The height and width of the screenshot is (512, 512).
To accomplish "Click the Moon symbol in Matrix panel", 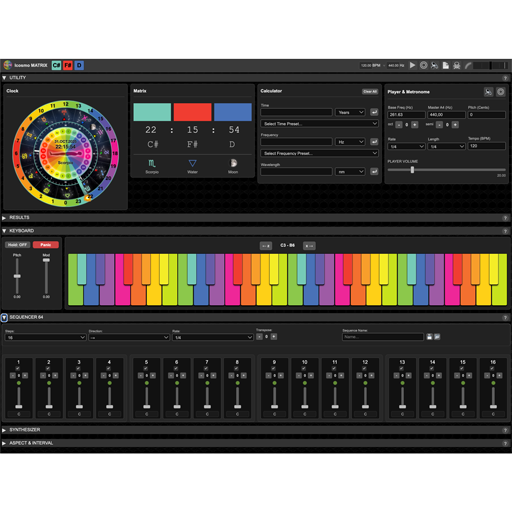I will 233,163.
